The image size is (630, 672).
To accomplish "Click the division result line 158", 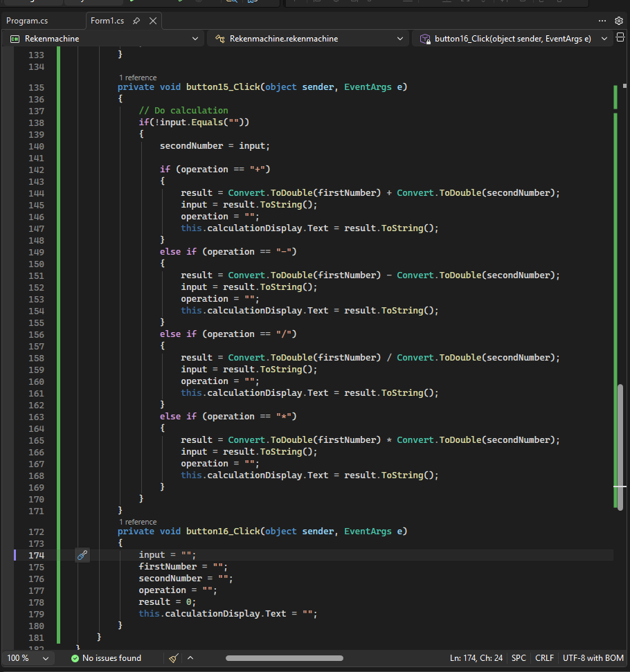I will click(370, 357).
